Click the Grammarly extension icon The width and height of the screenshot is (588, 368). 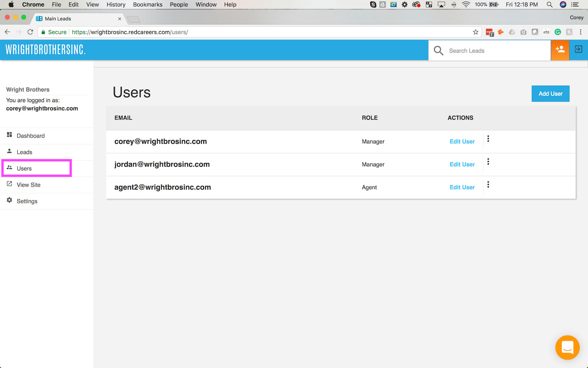558,32
